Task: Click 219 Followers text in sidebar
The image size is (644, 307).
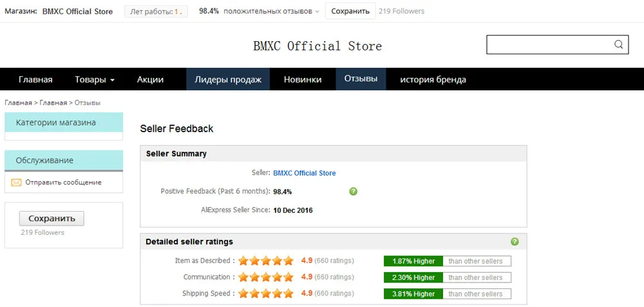Action: pyautogui.click(x=43, y=233)
